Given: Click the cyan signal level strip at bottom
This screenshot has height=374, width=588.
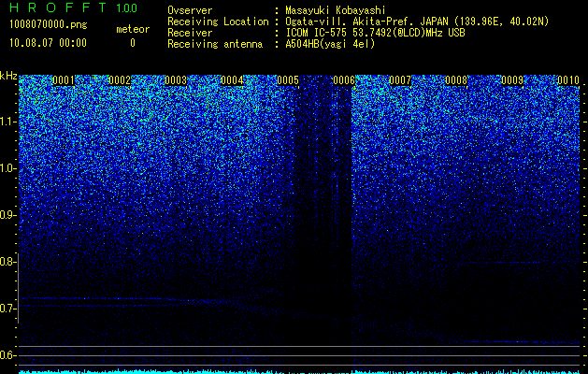Looking at the screenshot, I should (x=299, y=372).
